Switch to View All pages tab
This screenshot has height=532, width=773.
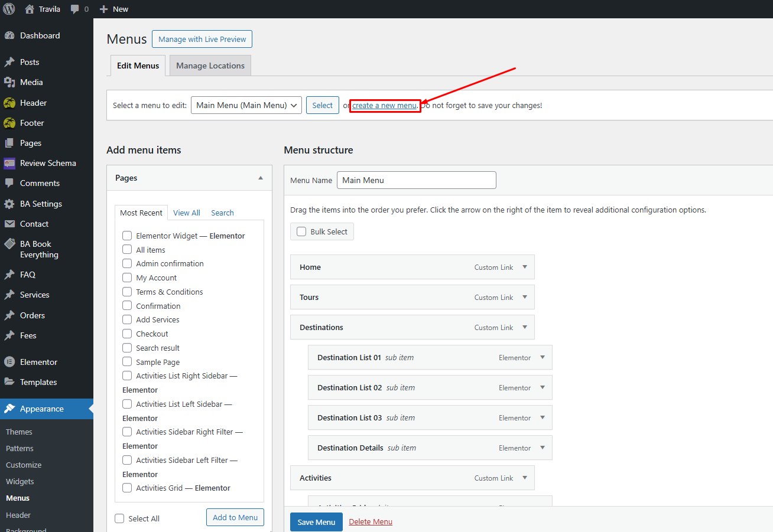(186, 213)
